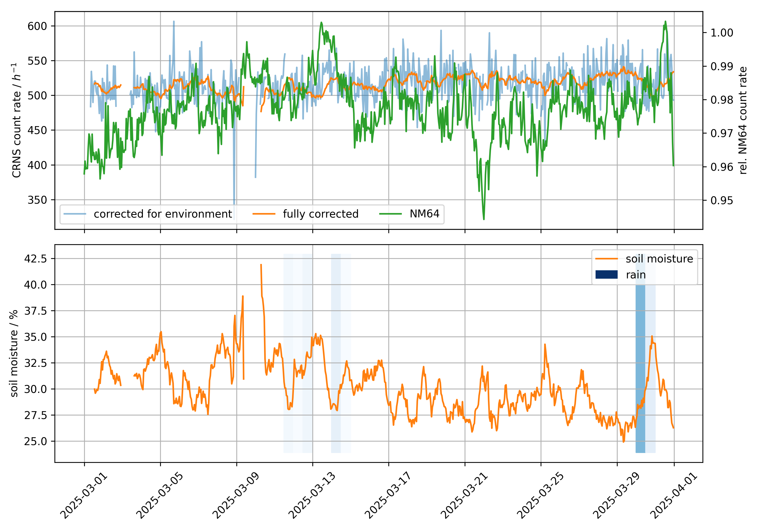Screen dimensions: 760x532
Task: Click the orange 'fully corrected' legend line swatch
Action: pos(264,214)
